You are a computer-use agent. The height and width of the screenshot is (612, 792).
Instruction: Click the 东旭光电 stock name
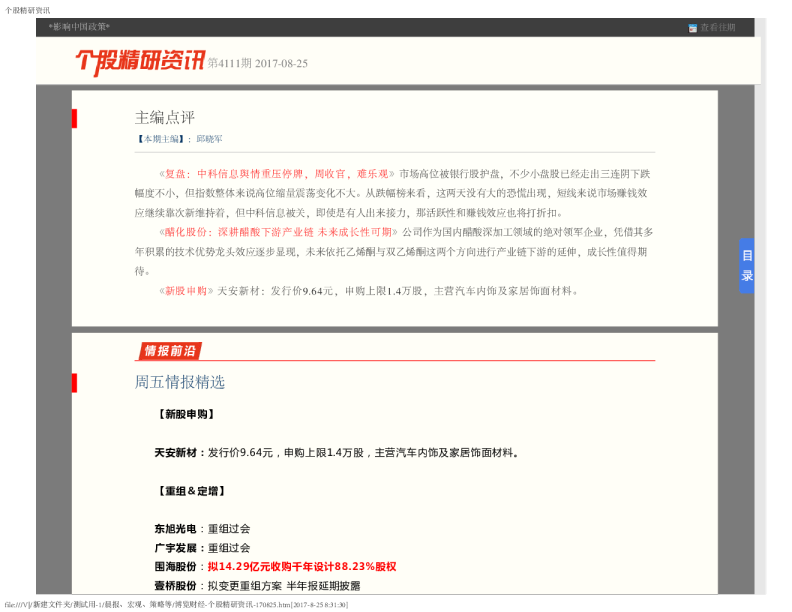[x=175, y=529]
